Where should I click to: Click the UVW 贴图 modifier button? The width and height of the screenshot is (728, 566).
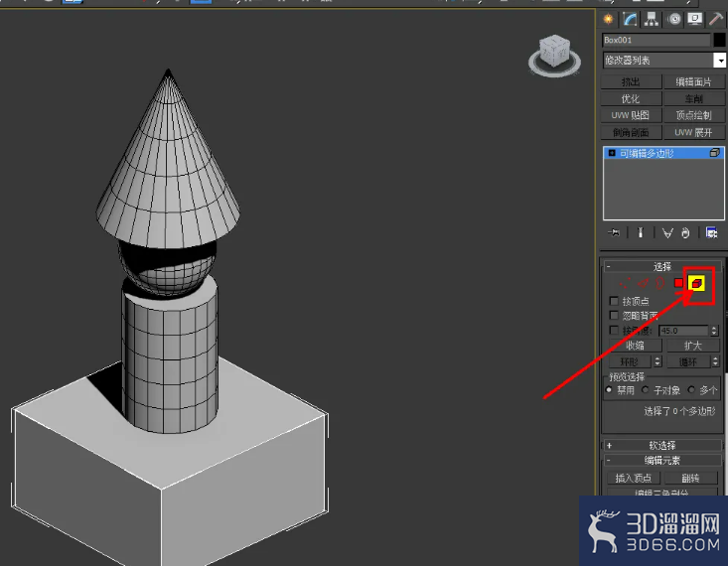point(631,115)
